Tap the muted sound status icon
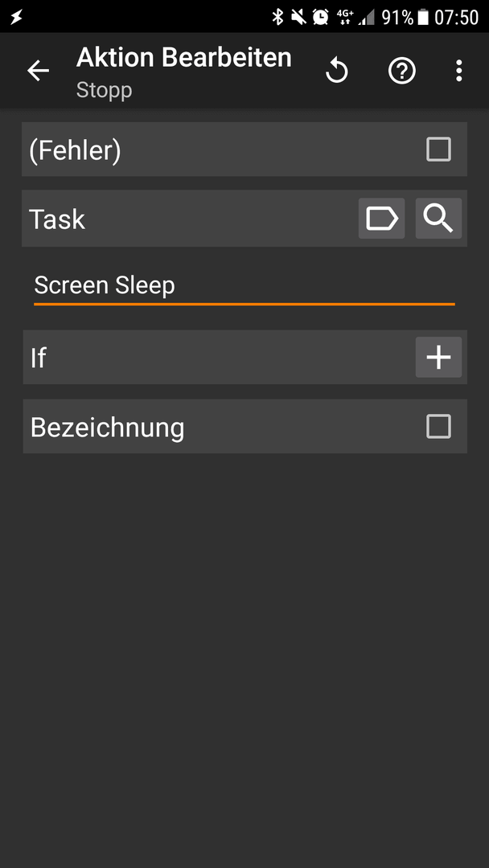The width and height of the screenshot is (489, 868). tap(298, 17)
